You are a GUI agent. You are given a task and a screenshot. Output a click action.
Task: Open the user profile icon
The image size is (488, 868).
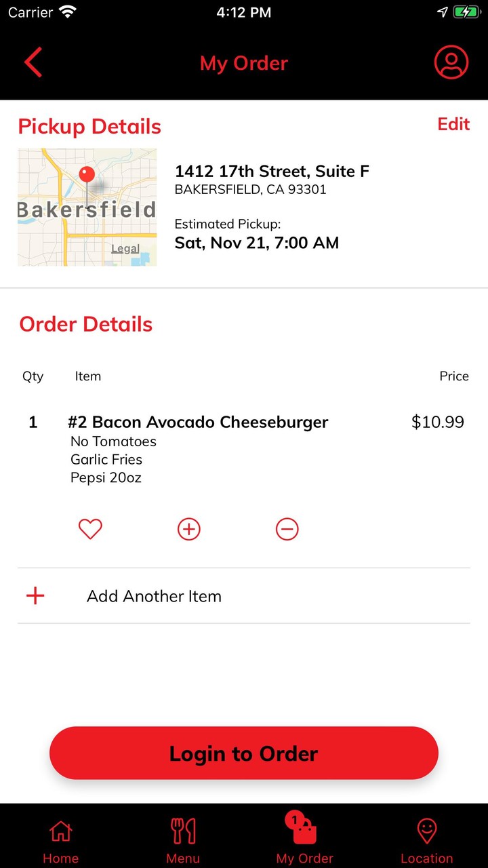tap(451, 62)
